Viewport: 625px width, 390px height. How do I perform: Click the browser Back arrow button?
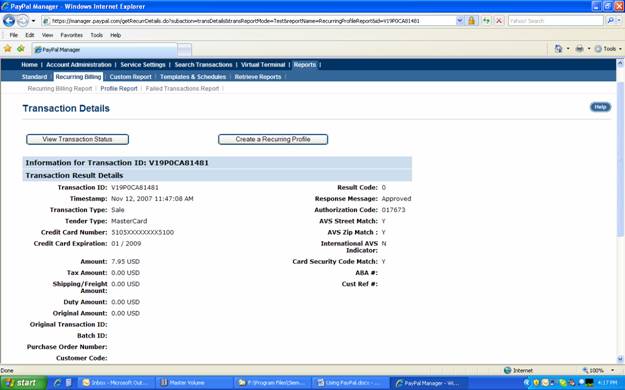9,20
